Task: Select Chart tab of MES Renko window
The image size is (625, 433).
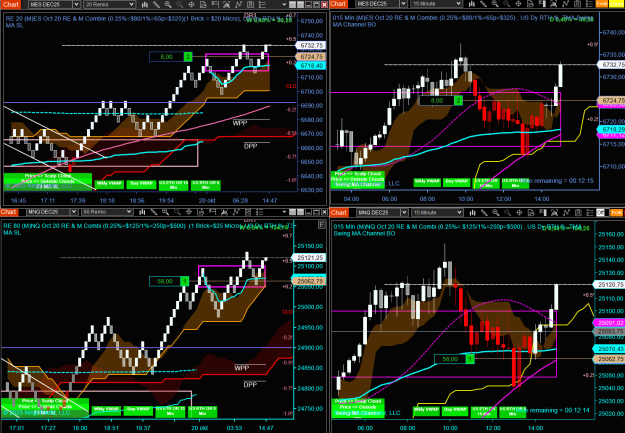Action: [x=10, y=4]
